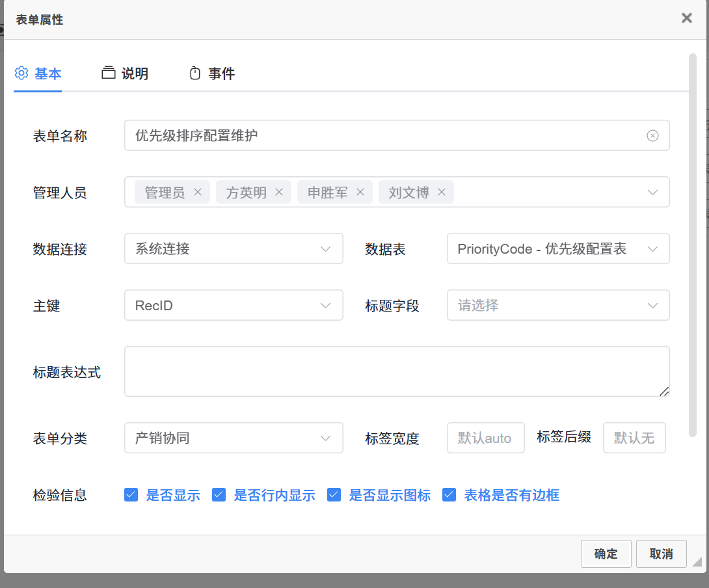709x588 pixels.
Task: Clear the 表单名称 field with the clear icon
Action: (x=652, y=135)
